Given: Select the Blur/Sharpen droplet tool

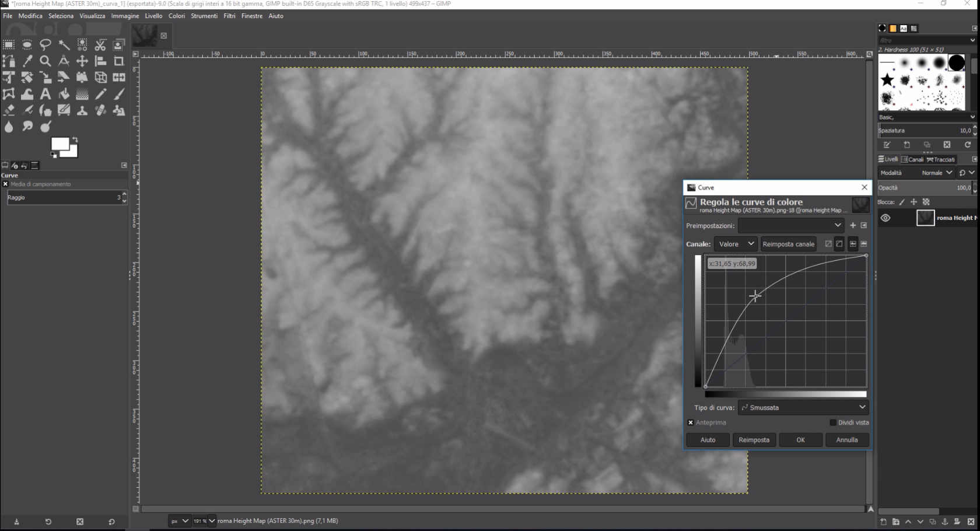Looking at the screenshot, I should pos(9,127).
